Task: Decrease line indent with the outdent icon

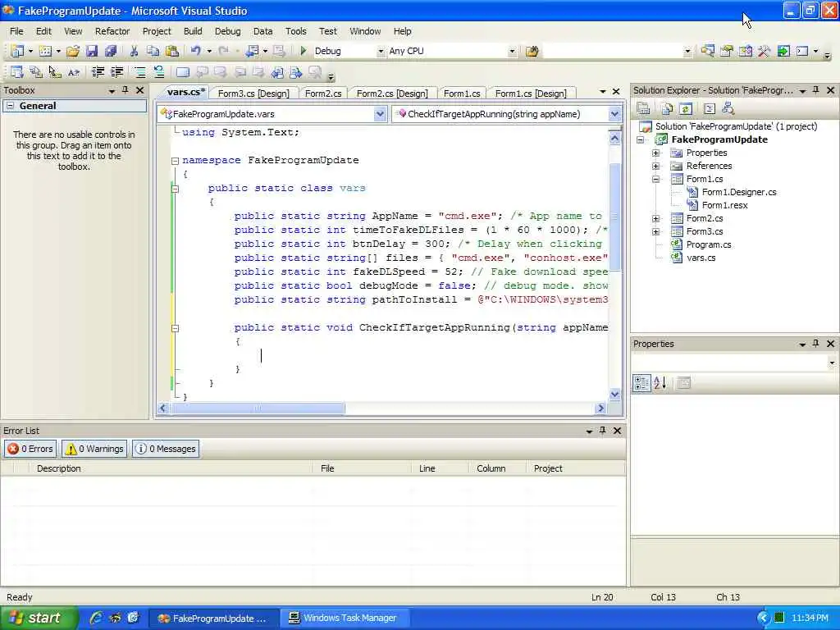Action: pyautogui.click(x=98, y=72)
